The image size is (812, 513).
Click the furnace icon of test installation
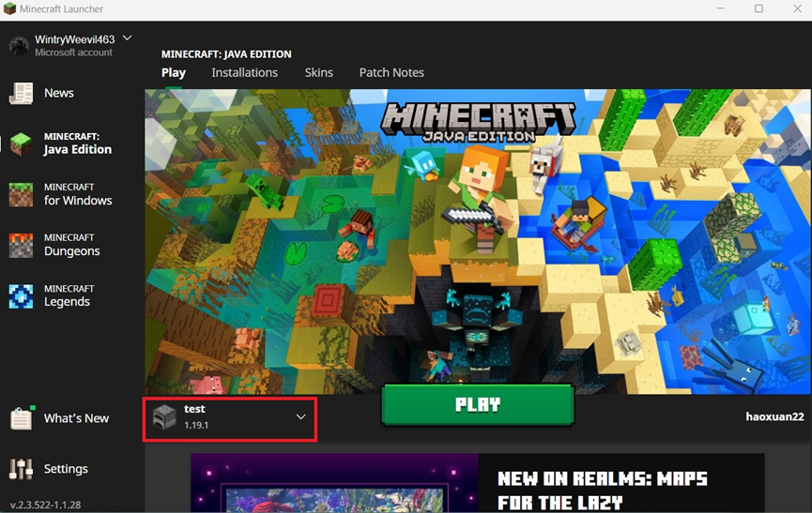164,416
